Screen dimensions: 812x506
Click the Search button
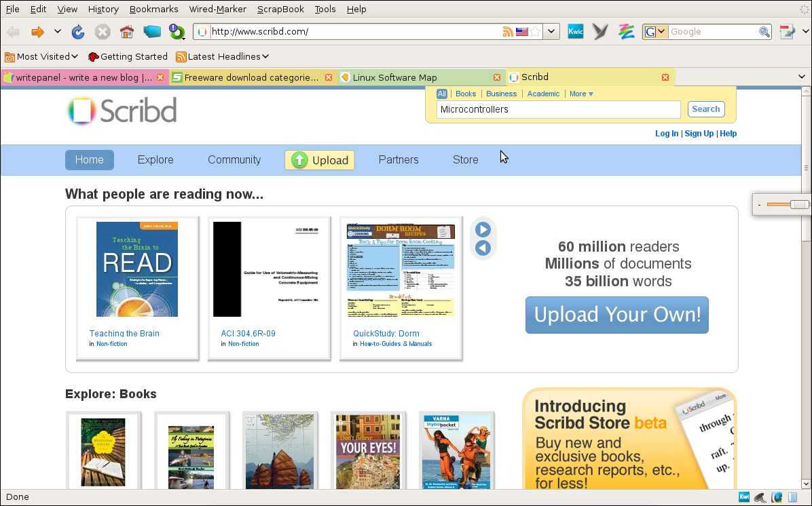tap(706, 109)
